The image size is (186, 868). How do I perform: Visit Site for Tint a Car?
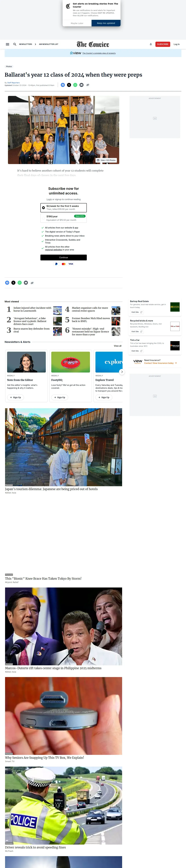pyautogui.click(x=137, y=351)
